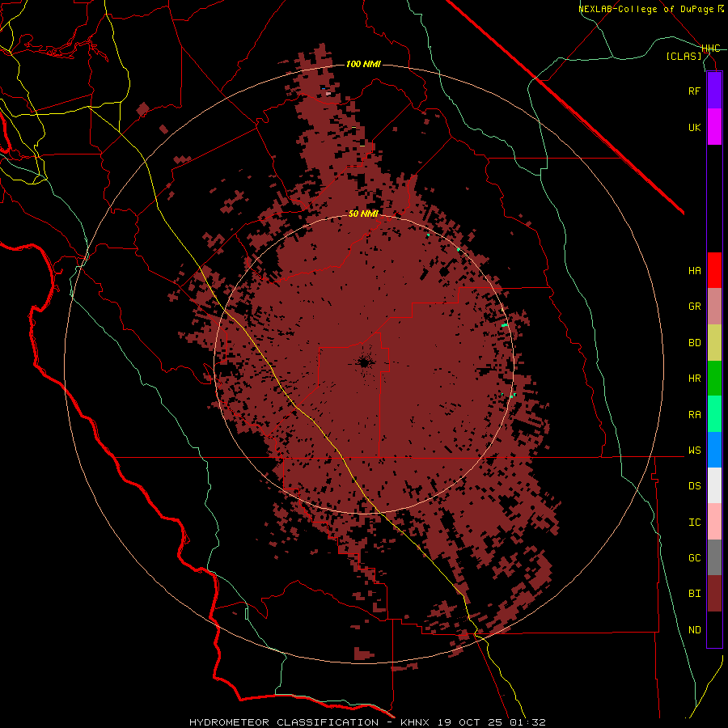Click the GR legend label

point(695,307)
